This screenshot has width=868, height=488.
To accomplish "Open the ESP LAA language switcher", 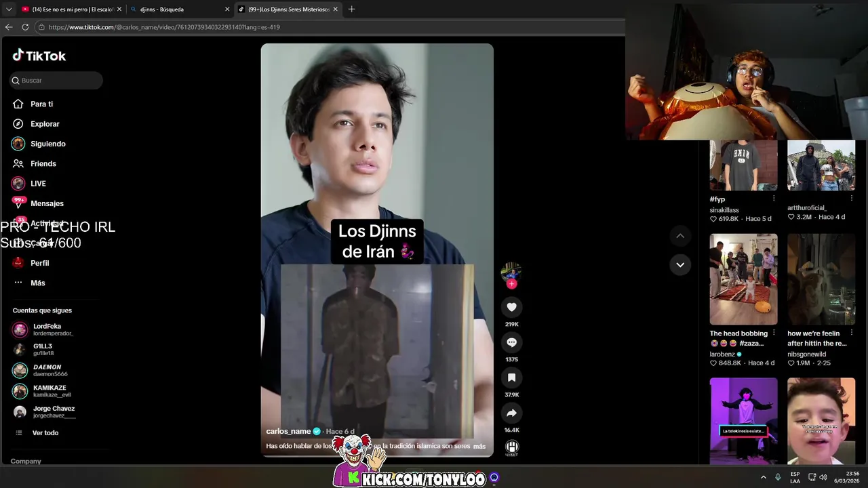I will [795, 477].
